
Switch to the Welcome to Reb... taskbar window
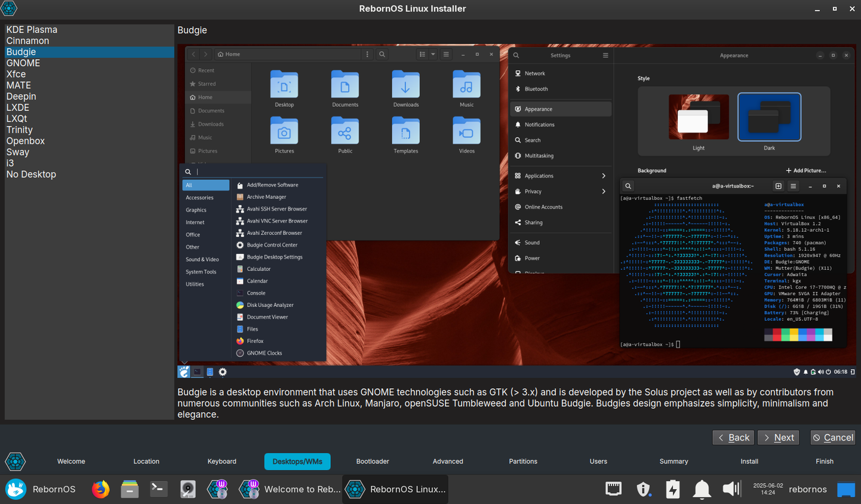click(290, 489)
